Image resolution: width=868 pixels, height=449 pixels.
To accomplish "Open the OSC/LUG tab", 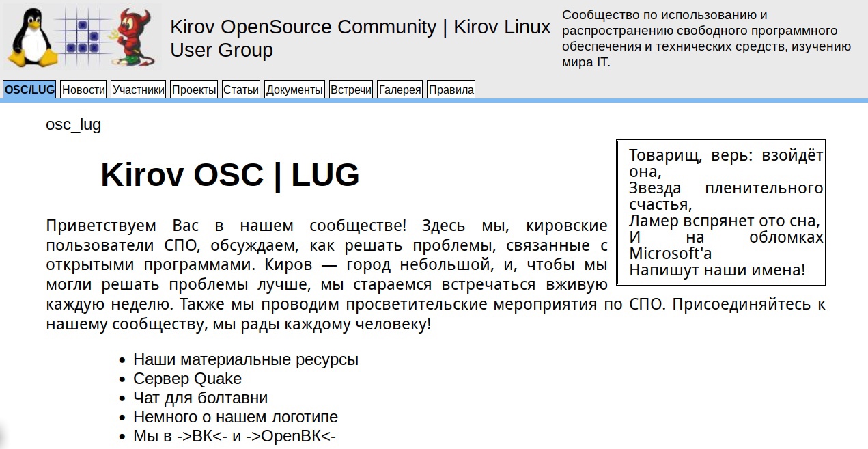I will tap(29, 90).
